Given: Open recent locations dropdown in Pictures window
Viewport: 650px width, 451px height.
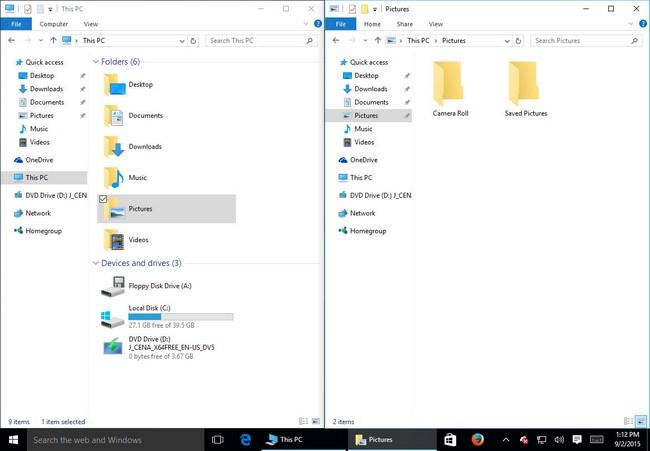Looking at the screenshot, I should 365,41.
